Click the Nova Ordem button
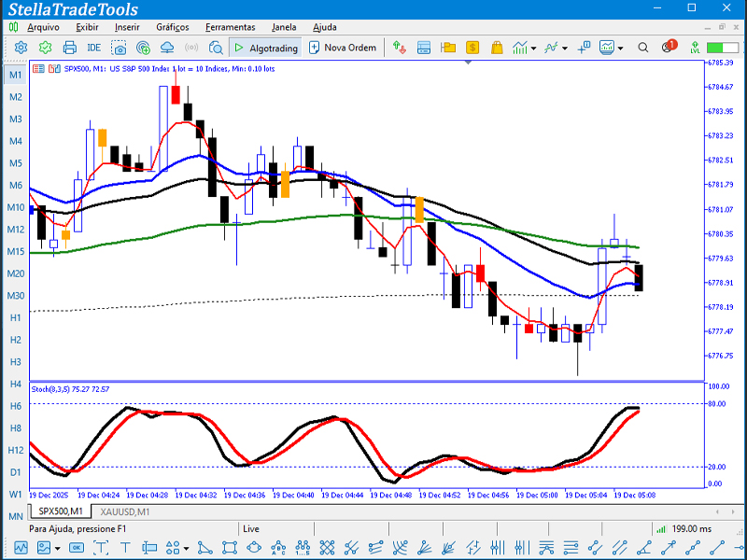This screenshot has height=560, width=747. pyautogui.click(x=343, y=48)
